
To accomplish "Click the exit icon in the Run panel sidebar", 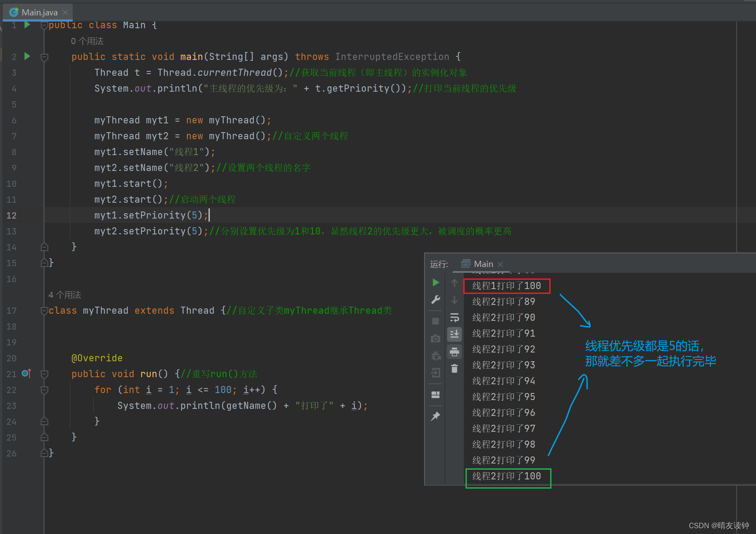I will click(436, 373).
